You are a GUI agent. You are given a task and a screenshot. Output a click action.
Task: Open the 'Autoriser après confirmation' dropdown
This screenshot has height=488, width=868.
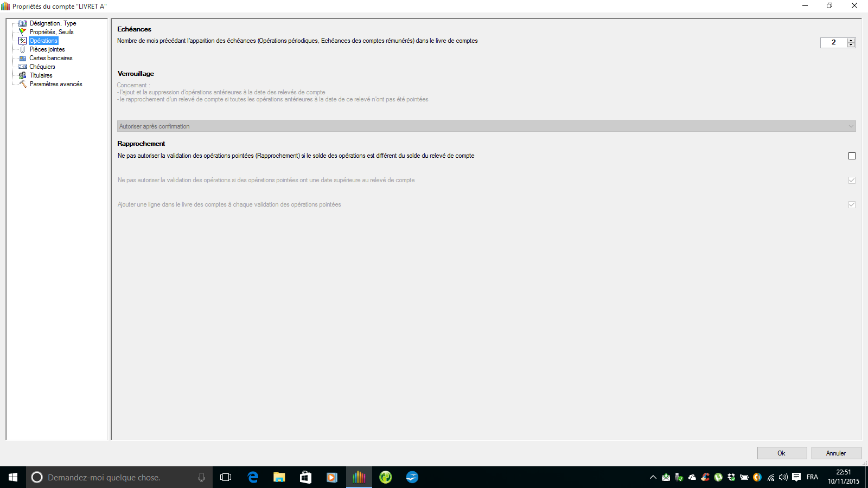click(486, 126)
